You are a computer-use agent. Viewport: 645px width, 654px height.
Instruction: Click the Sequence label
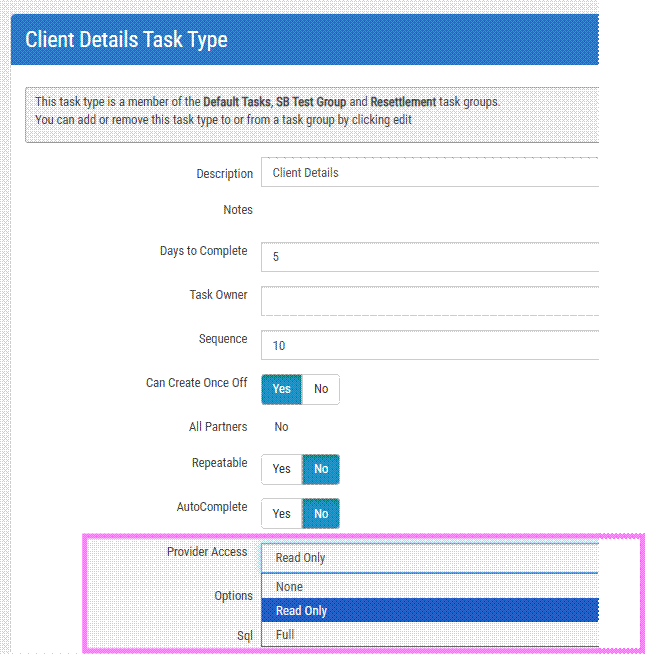(x=223, y=339)
